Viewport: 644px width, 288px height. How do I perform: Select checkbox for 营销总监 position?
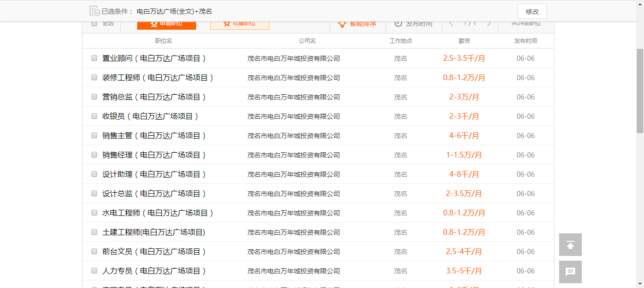click(94, 97)
